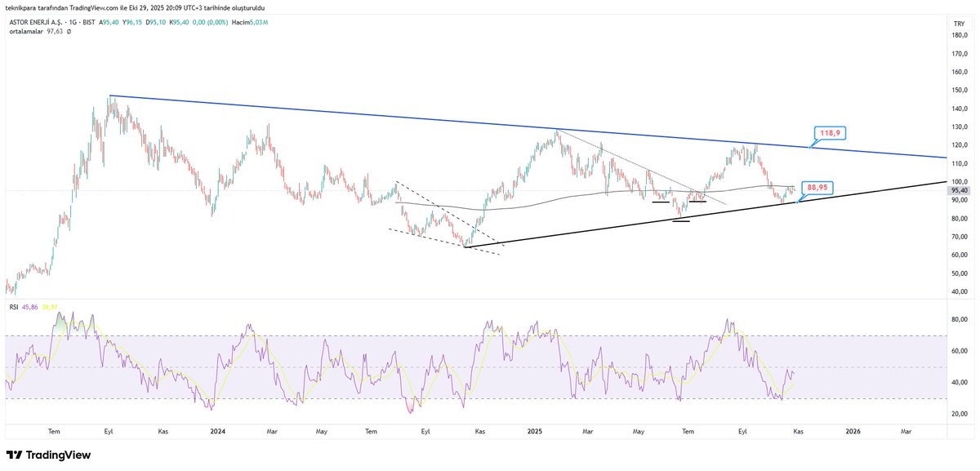Click the TRY currency label
The image size is (980, 471).
click(x=959, y=25)
